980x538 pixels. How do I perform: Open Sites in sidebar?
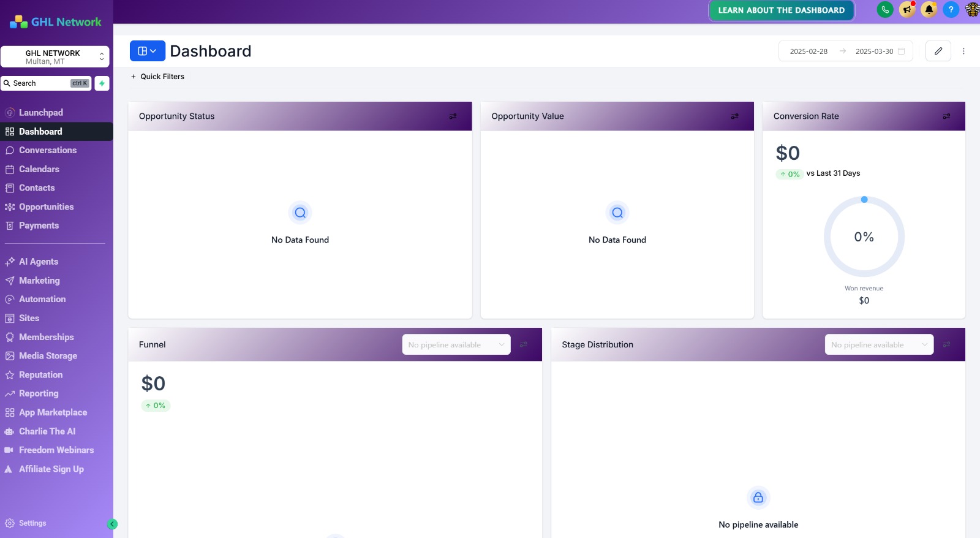(x=56, y=318)
